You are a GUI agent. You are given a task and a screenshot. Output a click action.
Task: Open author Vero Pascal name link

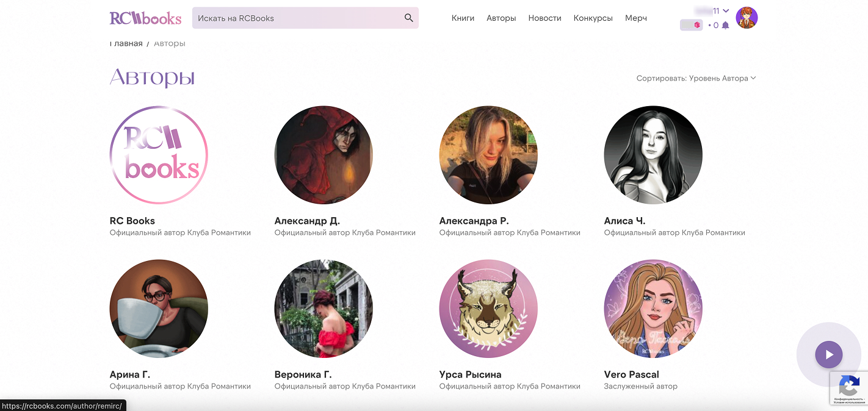tap(631, 374)
